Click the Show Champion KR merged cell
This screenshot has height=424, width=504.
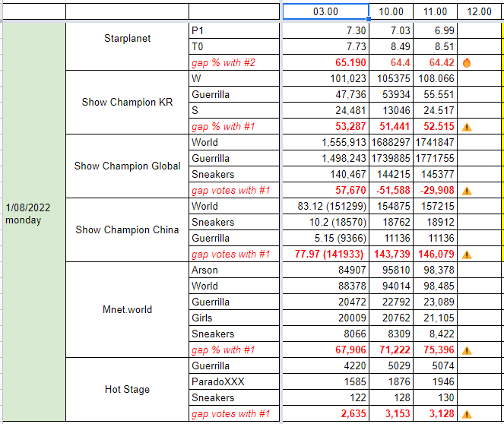127,102
